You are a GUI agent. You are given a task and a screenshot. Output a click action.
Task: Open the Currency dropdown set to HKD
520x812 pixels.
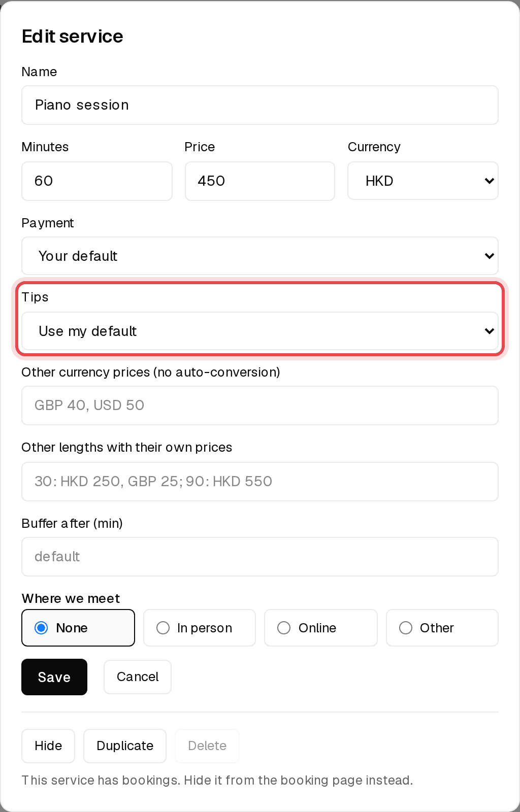[423, 181]
